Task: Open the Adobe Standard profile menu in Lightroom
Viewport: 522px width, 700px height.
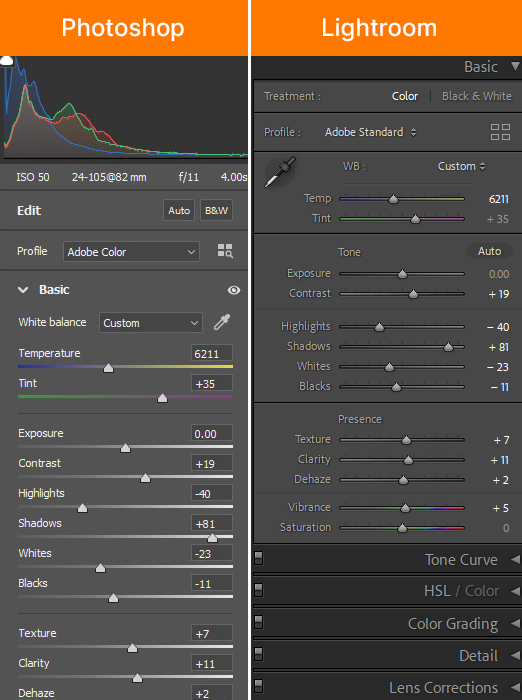Action: [371, 132]
